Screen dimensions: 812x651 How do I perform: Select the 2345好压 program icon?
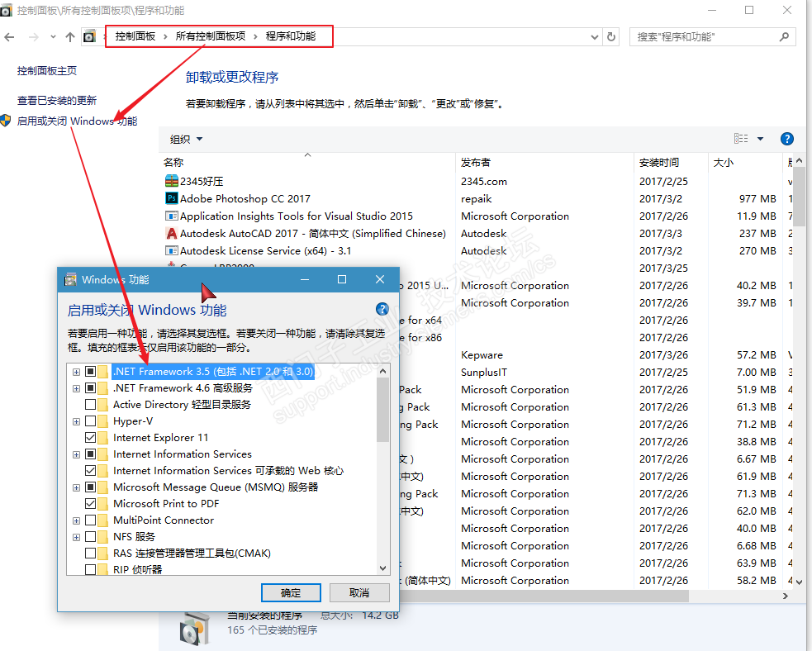pyautogui.click(x=172, y=181)
